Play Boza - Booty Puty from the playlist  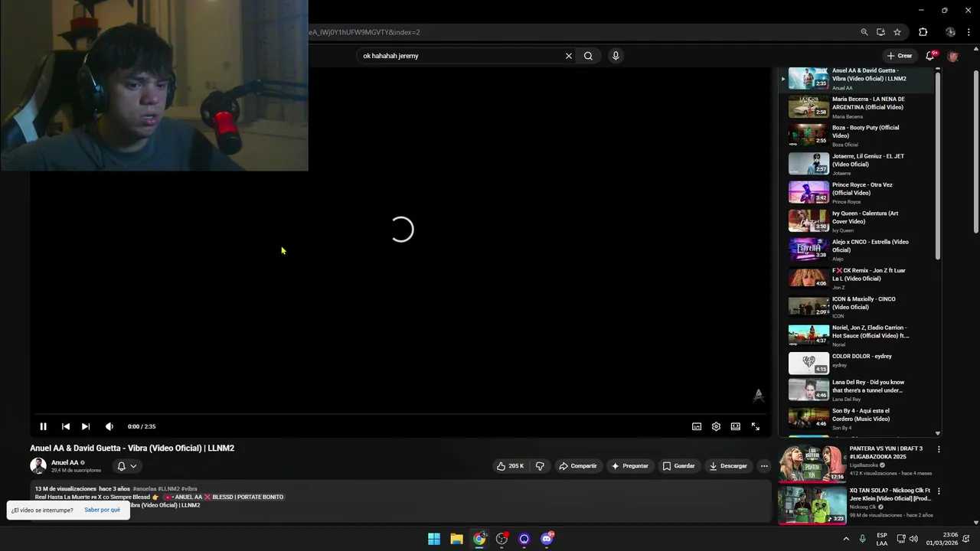[x=856, y=135]
